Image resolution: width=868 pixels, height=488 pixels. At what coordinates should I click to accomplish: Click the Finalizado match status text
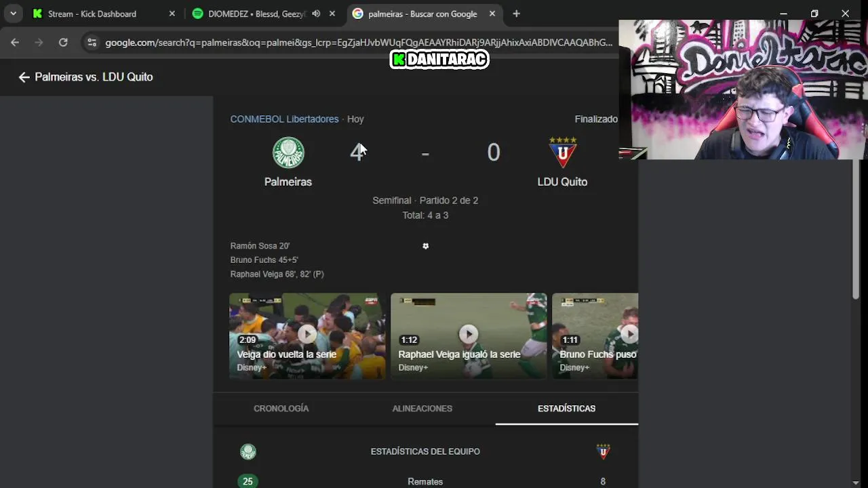(596, 119)
